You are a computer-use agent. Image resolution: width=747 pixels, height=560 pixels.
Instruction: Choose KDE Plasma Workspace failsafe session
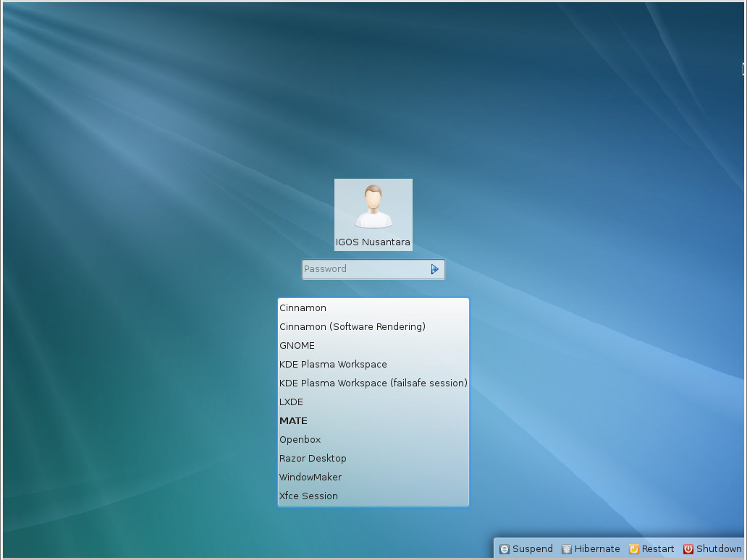(373, 383)
